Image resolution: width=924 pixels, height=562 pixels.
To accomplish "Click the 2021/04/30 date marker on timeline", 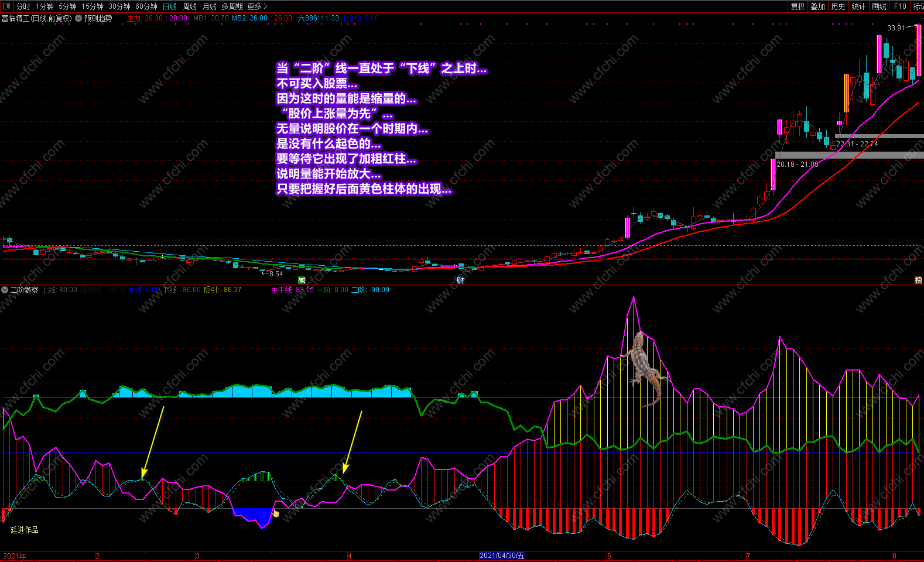I will 502,556.
